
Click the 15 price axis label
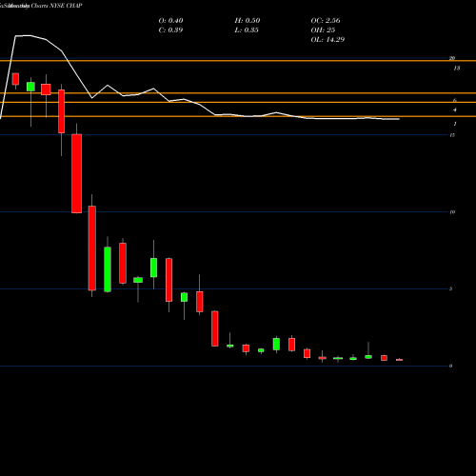(452, 135)
